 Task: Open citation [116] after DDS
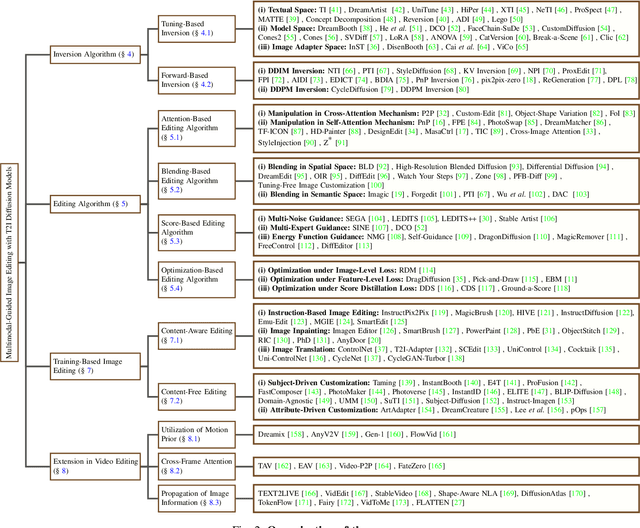tap(445, 288)
